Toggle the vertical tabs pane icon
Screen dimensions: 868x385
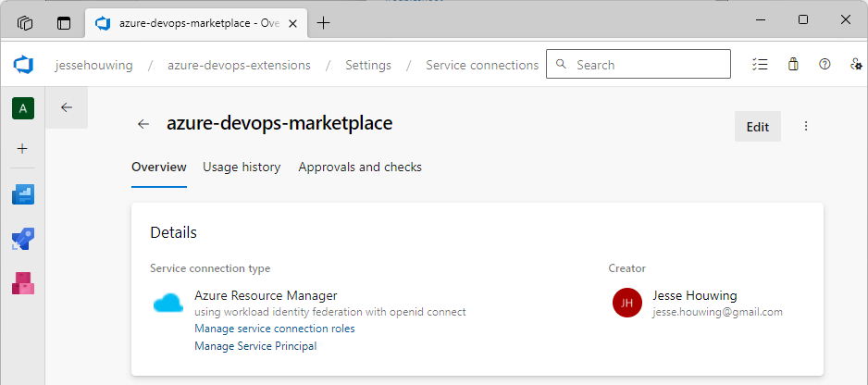click(64, 23)
